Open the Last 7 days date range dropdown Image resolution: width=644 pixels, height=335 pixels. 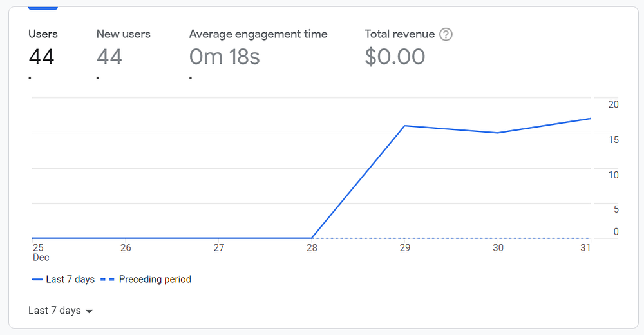click(61, 311)
